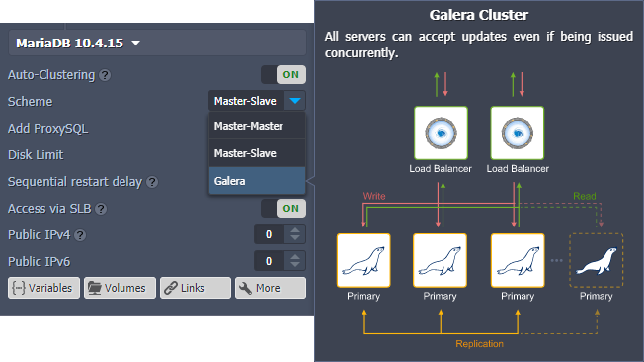Click the Public IPv6 label
The height and width of the screenshot is (362, 644).
40,262
